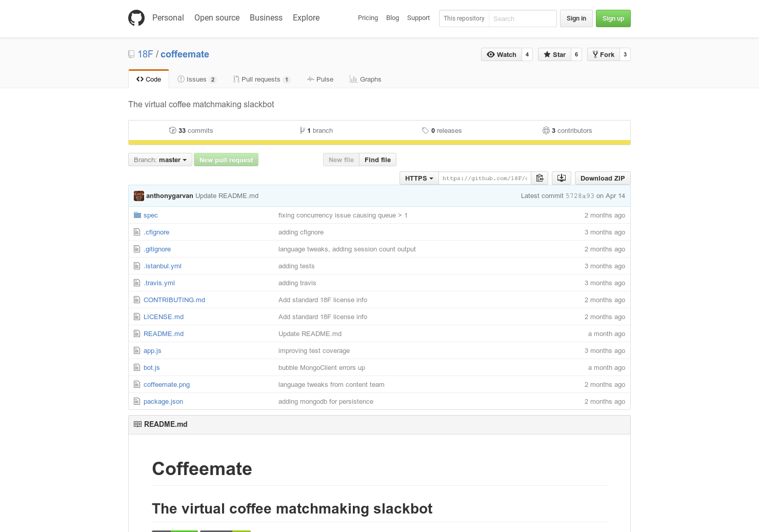The image size is (759, 532).
Task: Open the Explore nav link
Action: click(306, 17)
